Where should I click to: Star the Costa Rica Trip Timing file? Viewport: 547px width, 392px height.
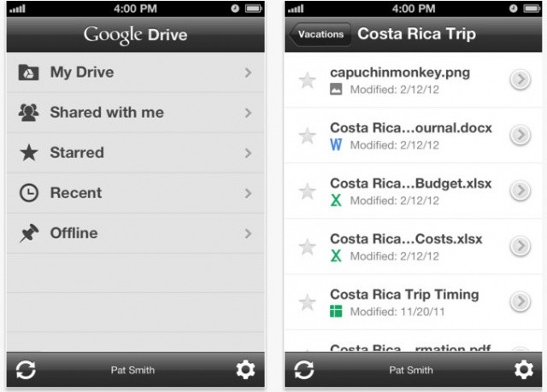tap(308, 302)
